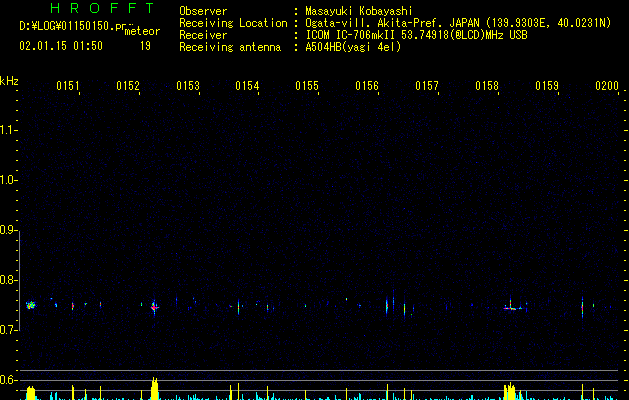Click the 1.0 kHz axis label
The image size is (629, 400).
click(8, 180)
